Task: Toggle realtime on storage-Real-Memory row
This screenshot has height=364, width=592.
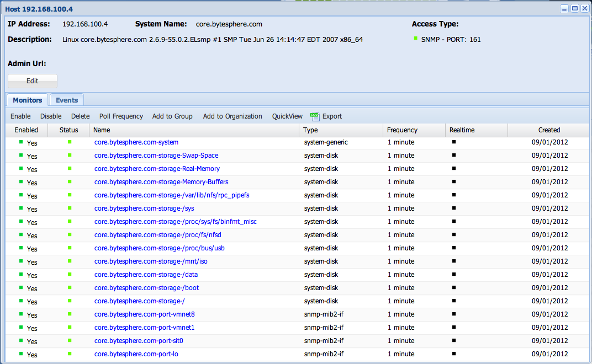Action: click(x=454, y=168)
